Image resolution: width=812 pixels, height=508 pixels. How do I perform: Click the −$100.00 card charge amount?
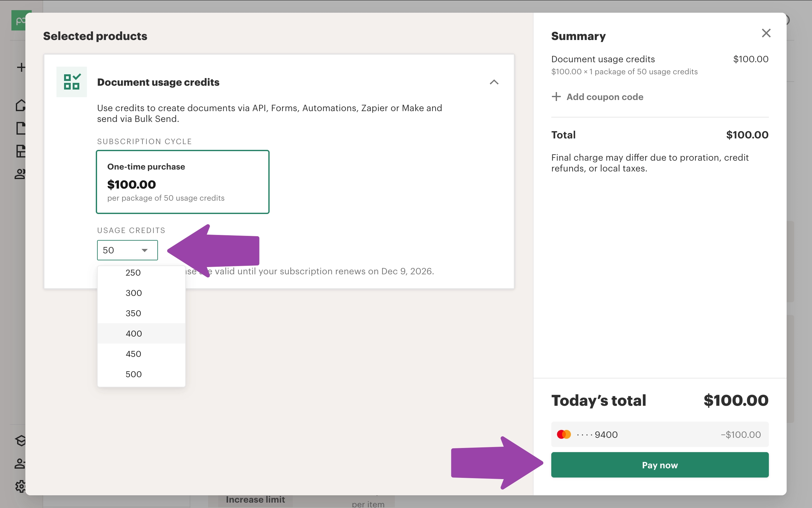pos(741,434)
